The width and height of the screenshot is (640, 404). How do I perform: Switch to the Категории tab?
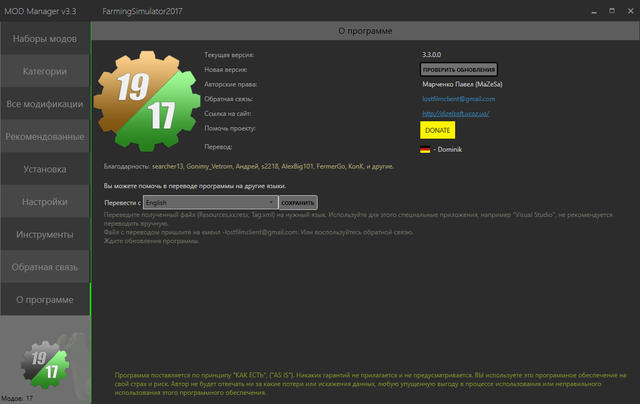click(x=45, y=72)
